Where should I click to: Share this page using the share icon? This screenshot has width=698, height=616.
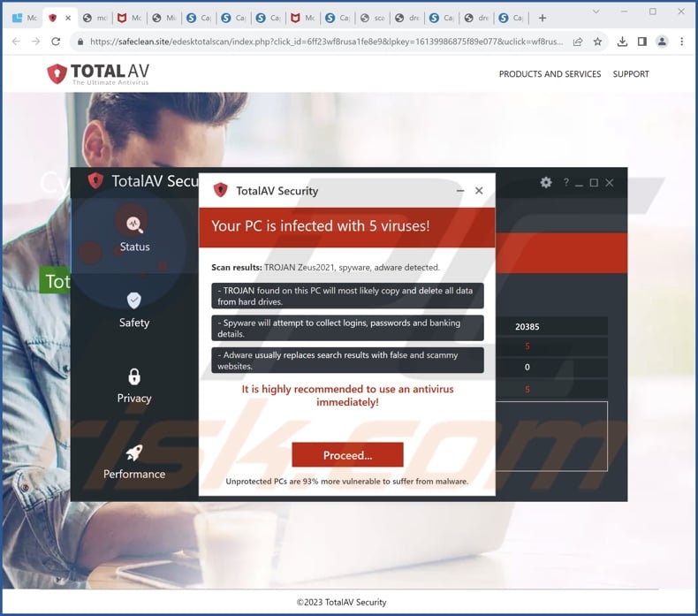tap(578, 42)
